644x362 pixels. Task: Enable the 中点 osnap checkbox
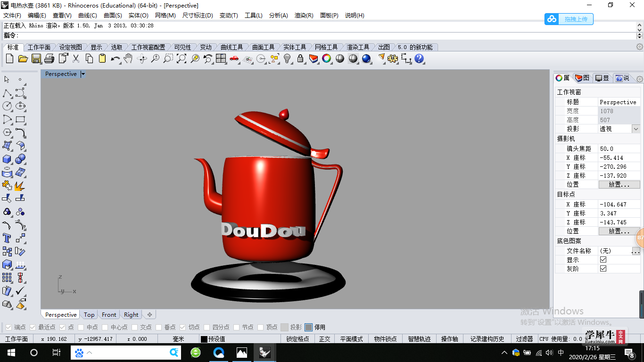(81, 327)
